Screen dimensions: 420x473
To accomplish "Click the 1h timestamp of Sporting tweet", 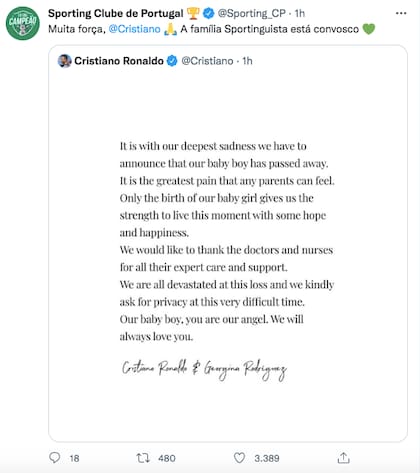I will coord(300,13).
